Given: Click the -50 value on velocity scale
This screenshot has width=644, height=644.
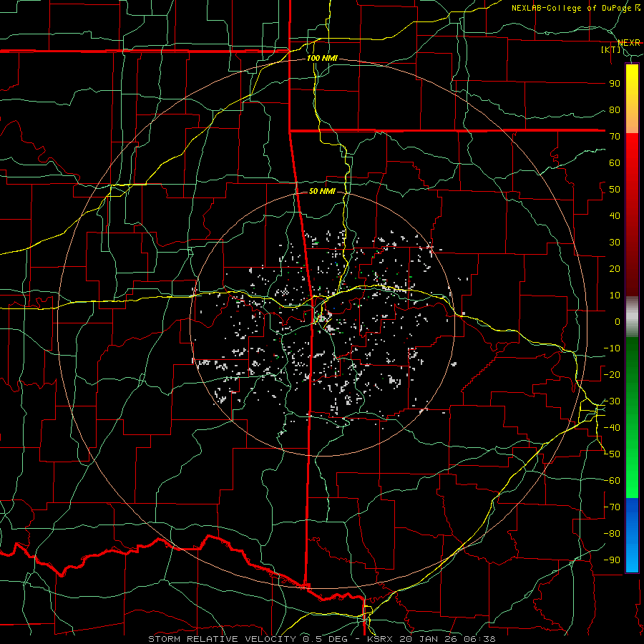Looking at the screenshot, I should [x=612, y=454].
